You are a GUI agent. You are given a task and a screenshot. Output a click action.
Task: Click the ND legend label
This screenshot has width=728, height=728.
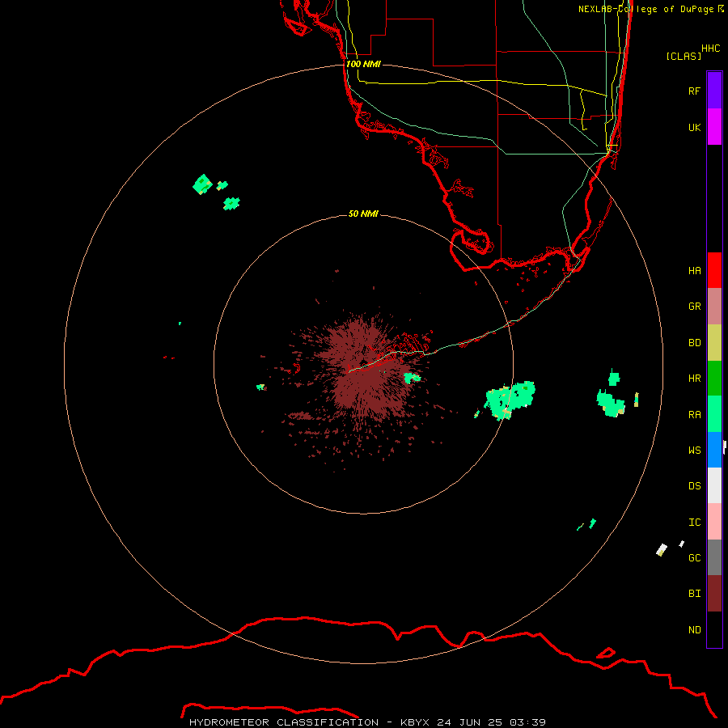694,630
